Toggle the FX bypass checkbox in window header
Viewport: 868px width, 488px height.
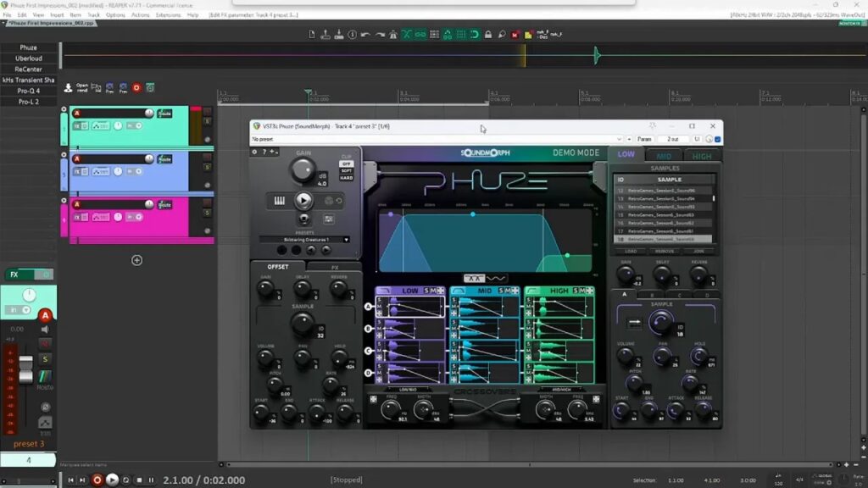click(718, 140)
